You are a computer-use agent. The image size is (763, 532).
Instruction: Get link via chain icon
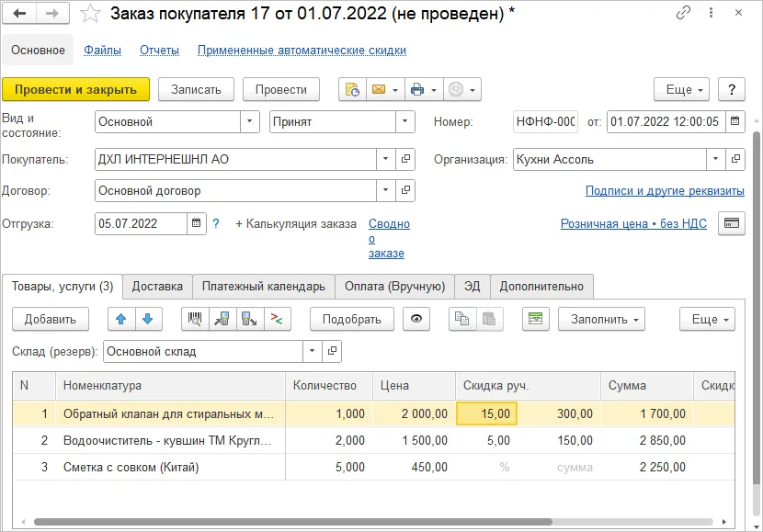pos(683,13)
